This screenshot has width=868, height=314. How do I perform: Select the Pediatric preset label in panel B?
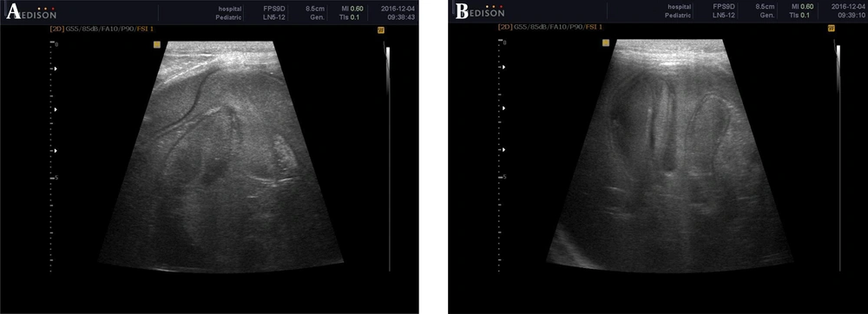680,16
